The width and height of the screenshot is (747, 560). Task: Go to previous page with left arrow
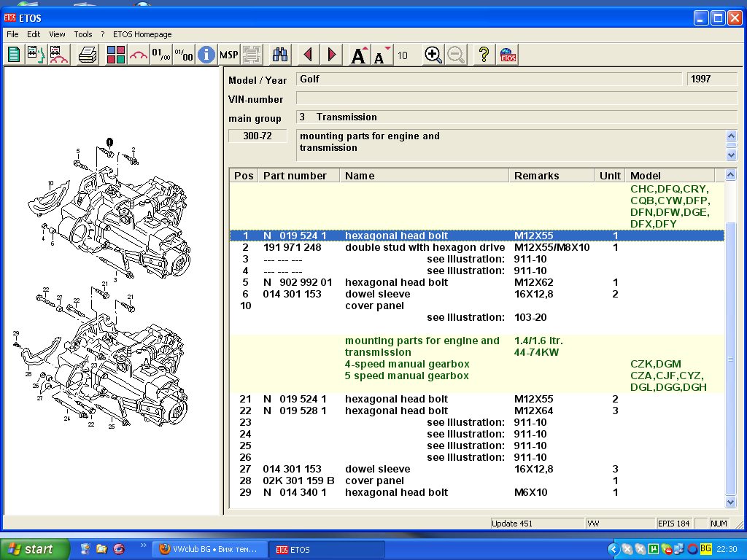[x=308, y=55]
